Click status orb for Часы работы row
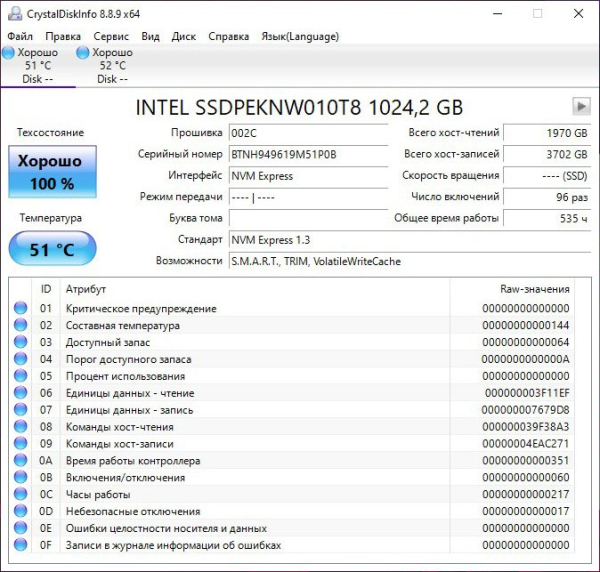This screenshot has height=572, width=600. pyautogui.click(x=21, y=494)
